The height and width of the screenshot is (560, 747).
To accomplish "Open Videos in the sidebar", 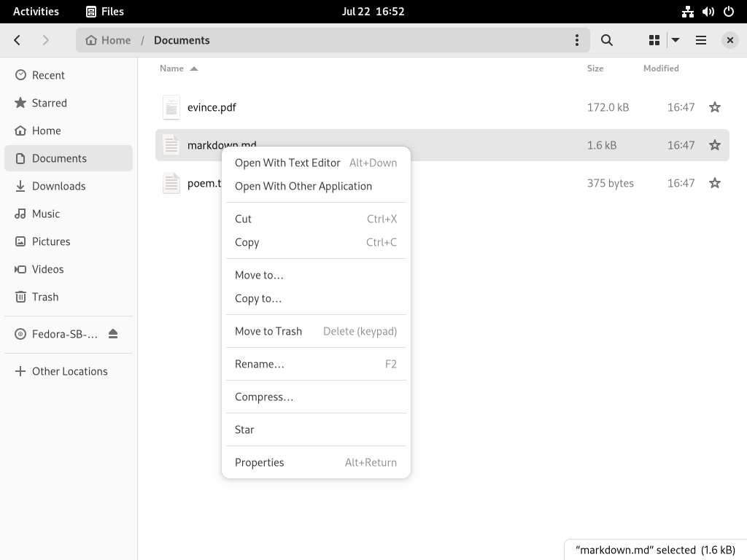I will pos(69,269).
